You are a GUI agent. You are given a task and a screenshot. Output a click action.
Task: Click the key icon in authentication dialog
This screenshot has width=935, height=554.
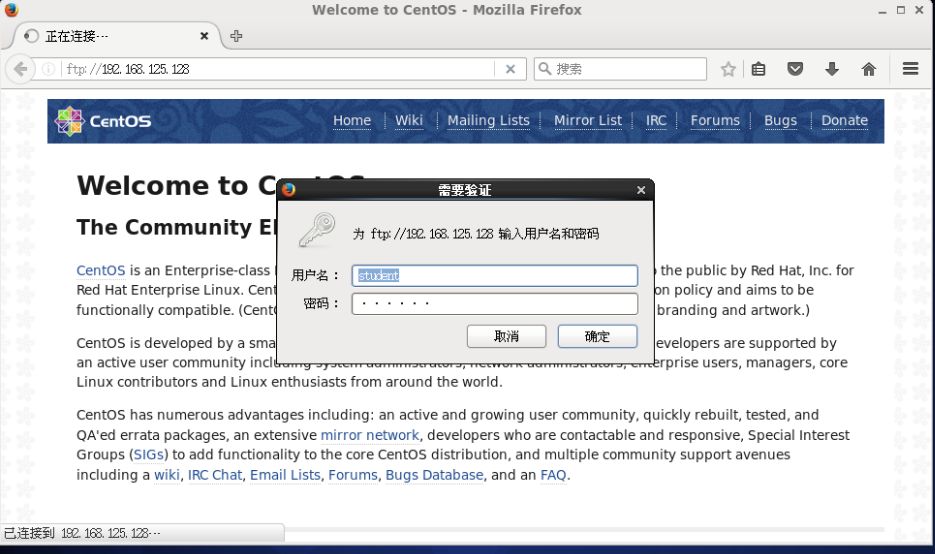pyautogui.click(x=317, y=230)
